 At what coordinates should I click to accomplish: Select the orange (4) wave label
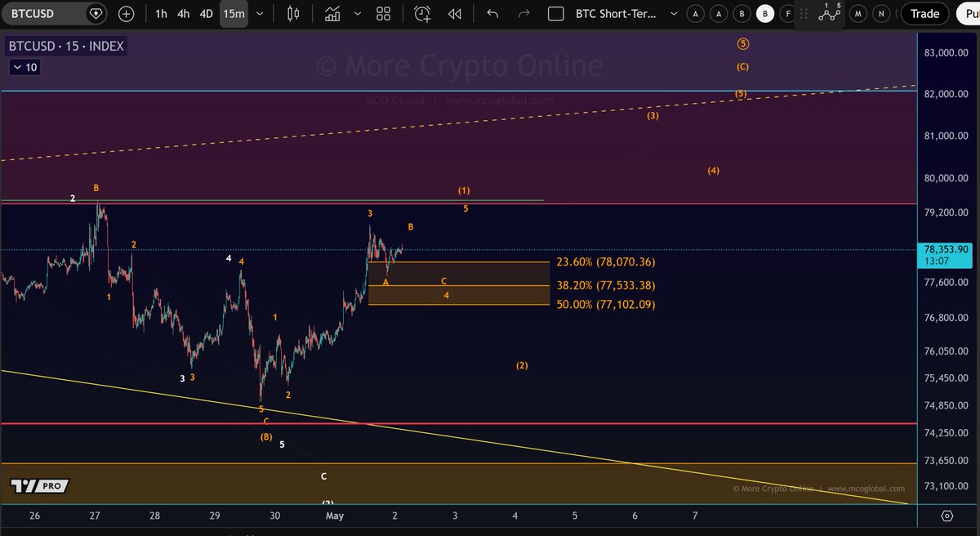click(x=714, y=171)
